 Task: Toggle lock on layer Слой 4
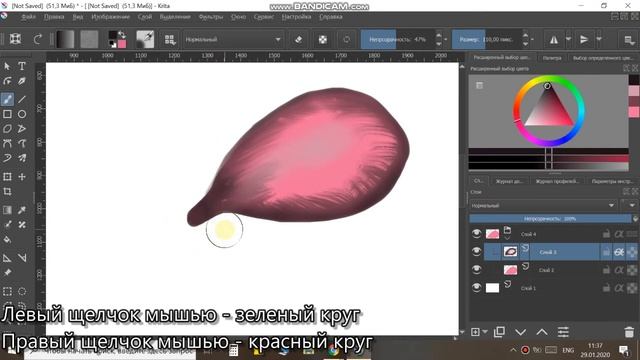click(606, 234)
